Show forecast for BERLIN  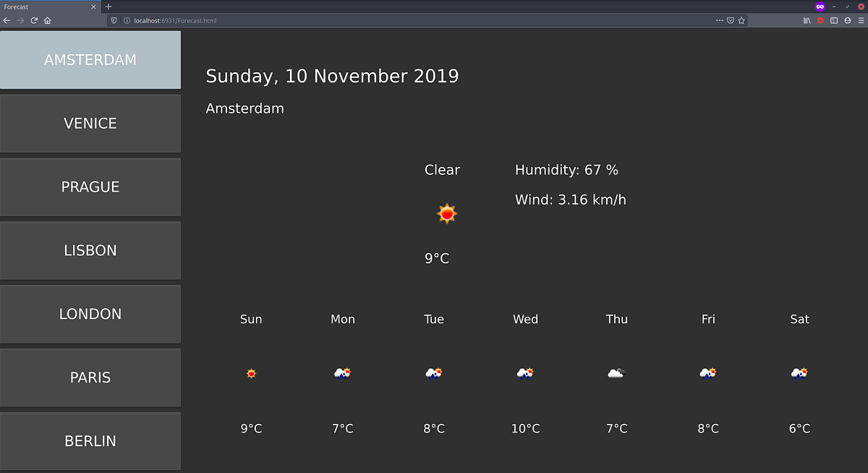[90, 440]
